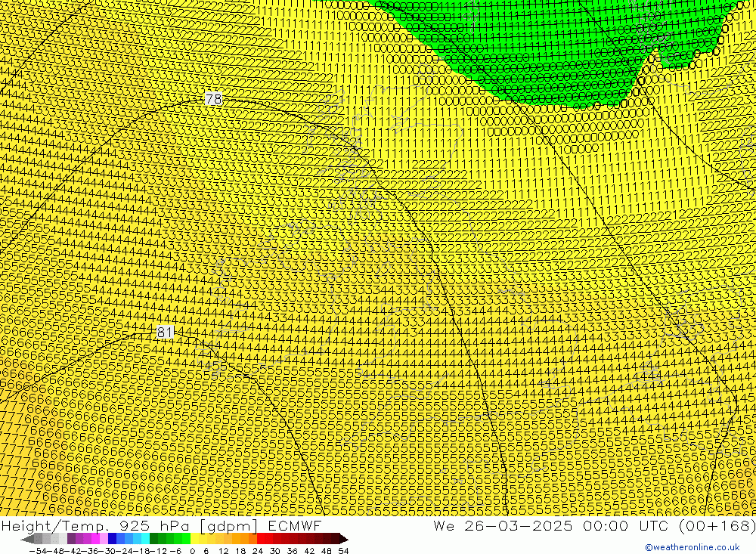The height and width of the screenshot is (554, 756).
Task: Click the legend value 48 under the scale
Action: [327, 551]
